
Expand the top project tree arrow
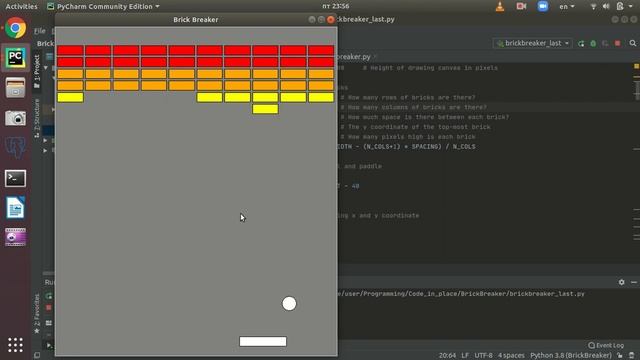click(x=46, y=68)
